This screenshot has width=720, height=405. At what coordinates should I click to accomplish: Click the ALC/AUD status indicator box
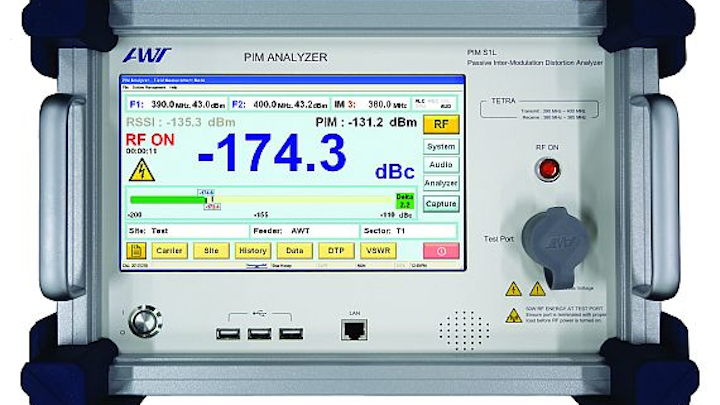[433, 104]
